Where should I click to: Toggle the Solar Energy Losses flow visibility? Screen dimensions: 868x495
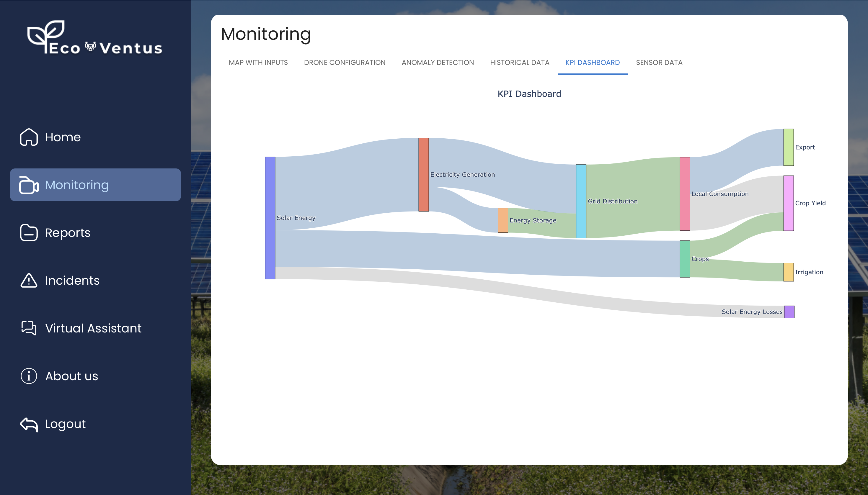789,312
